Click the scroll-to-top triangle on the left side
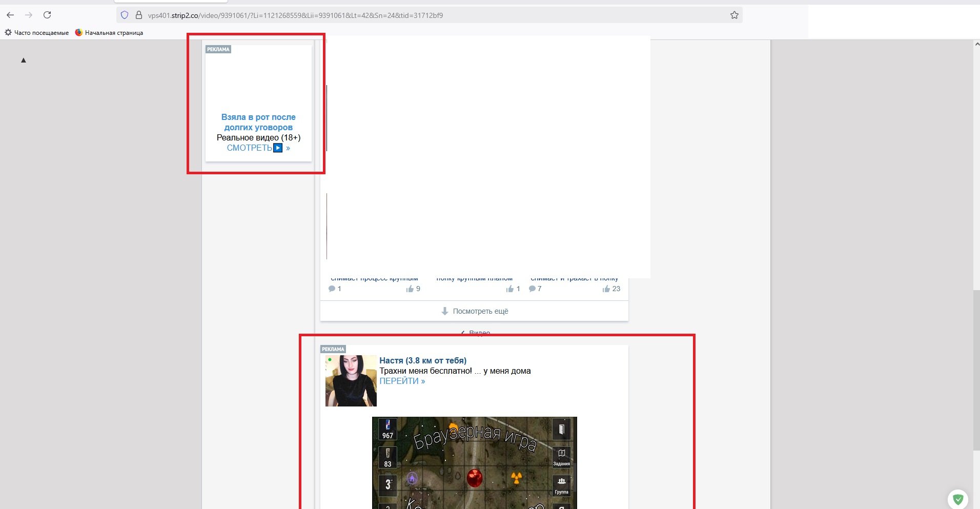 (x=23, y=60)
